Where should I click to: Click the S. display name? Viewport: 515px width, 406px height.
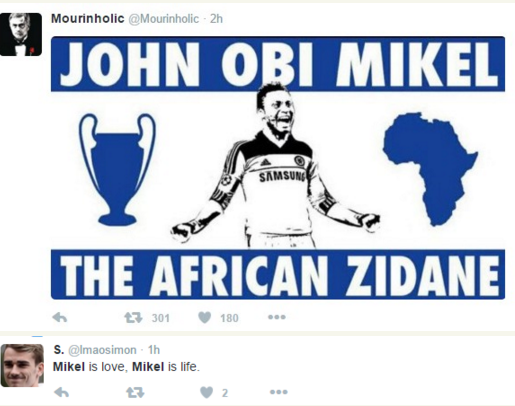(x=59, y=350)
